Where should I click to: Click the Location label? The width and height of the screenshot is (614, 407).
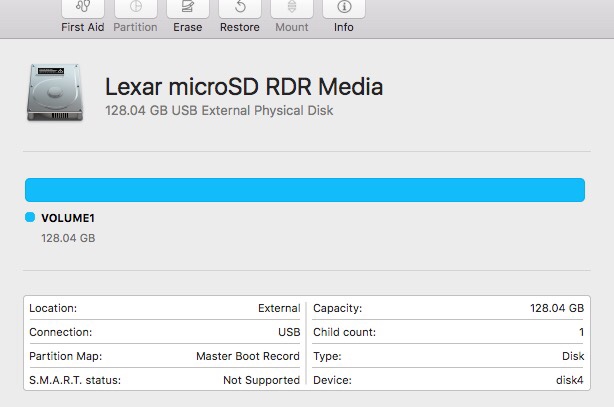pyautogui.click(x=53, y=308)
